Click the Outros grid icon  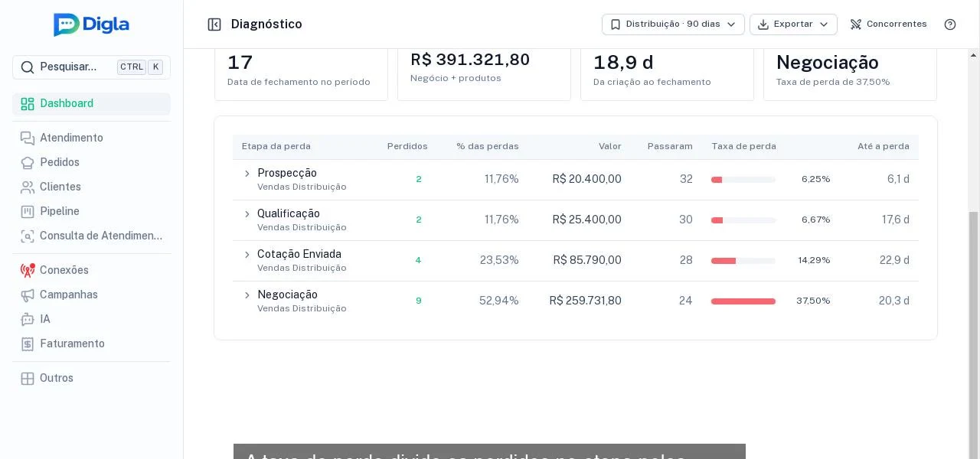pyautogui.click(x=28, y=379)
